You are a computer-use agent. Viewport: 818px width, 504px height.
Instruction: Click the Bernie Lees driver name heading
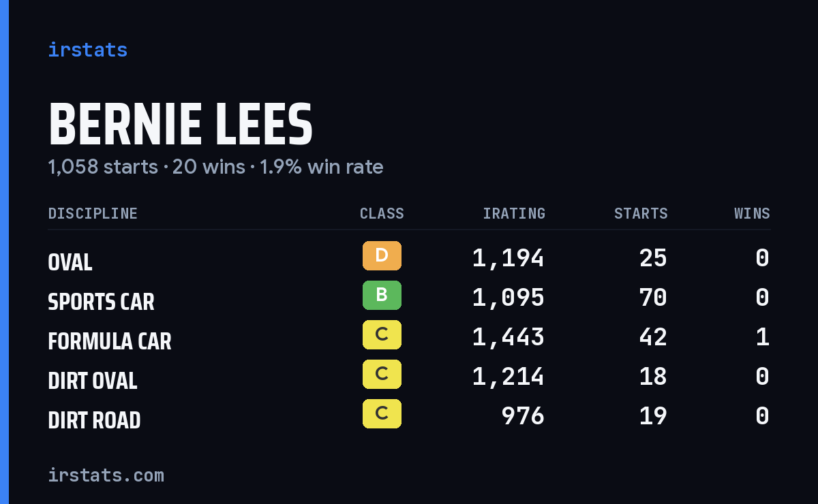tap(181, 125)
